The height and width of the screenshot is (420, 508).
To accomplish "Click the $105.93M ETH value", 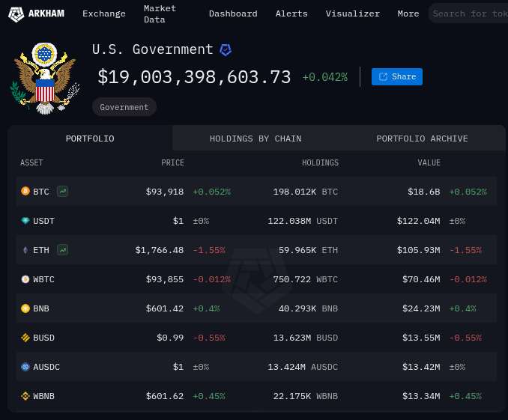I will [419, 250].
